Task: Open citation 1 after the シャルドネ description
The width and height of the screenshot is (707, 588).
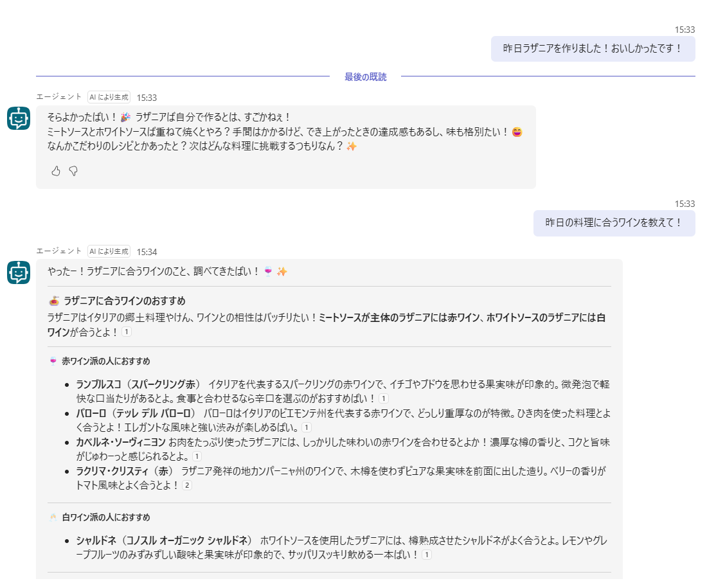Action: pyautogui.click(x=427, y=555)
